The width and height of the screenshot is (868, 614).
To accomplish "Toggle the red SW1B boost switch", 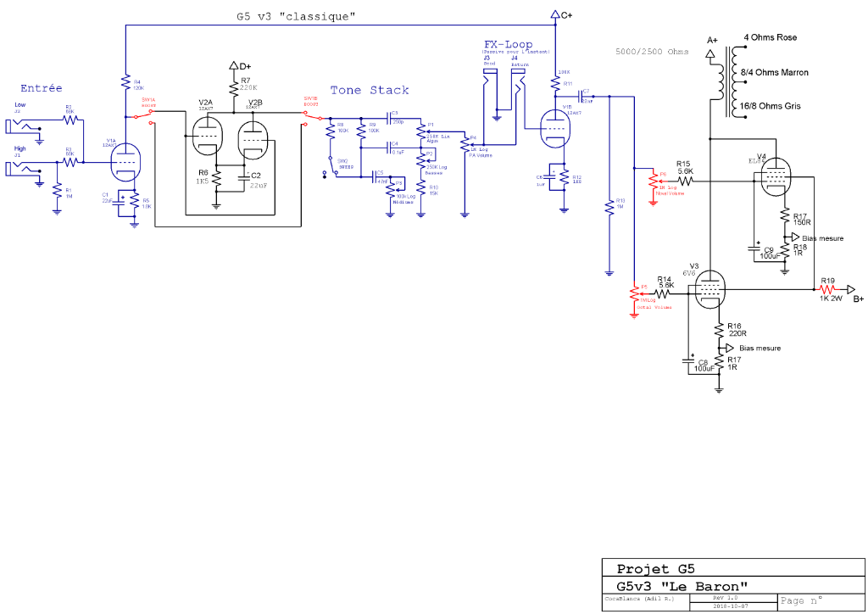I will 309,118.
